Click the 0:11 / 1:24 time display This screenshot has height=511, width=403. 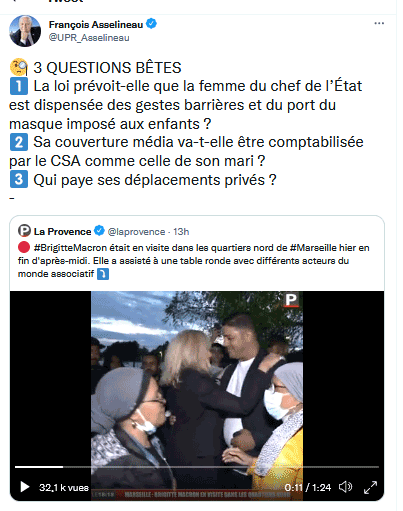tap(308, 488)
